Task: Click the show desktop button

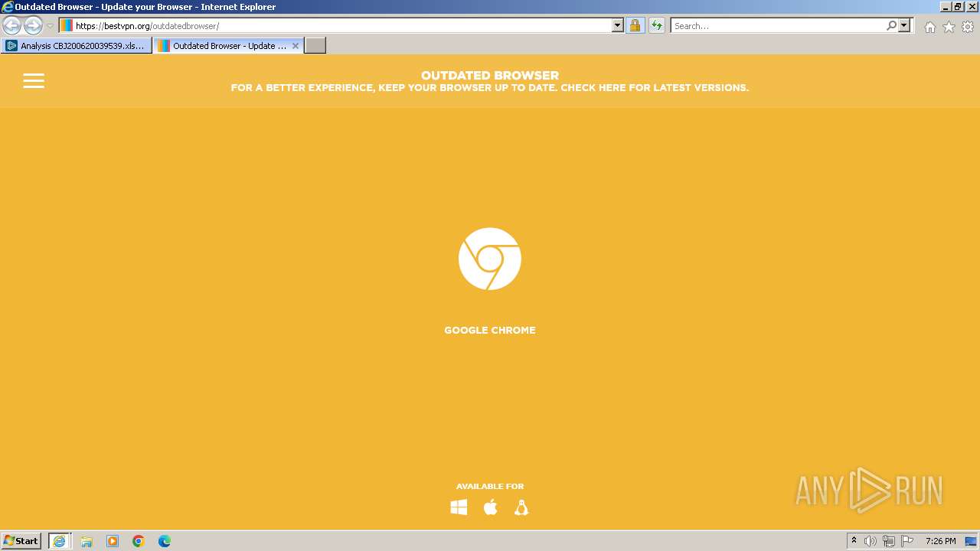Action: (x=971, y=541)
